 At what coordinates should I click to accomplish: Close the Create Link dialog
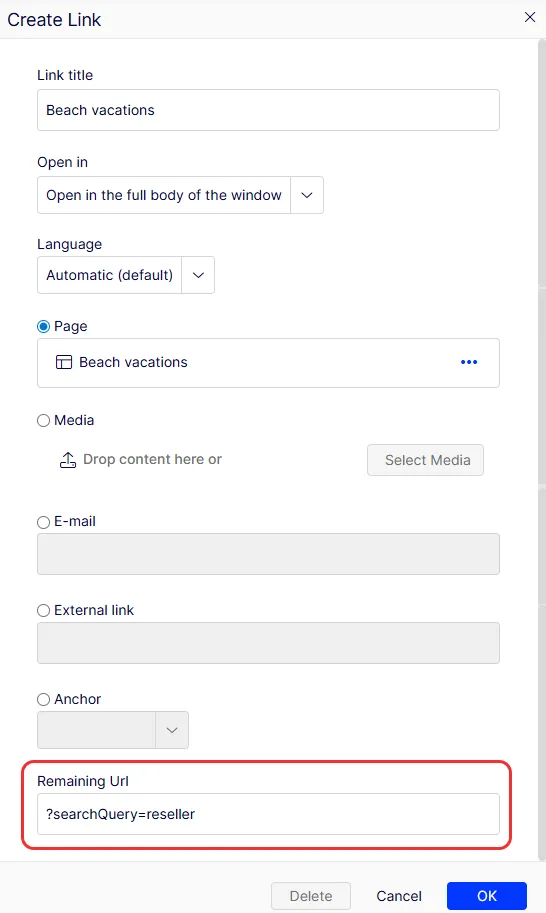pyautogui.click(x=530, y=17)
